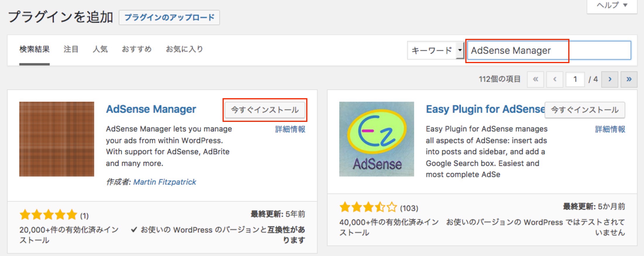Select the お気に入り tab
Screen dimensions: 644x256
(x=184, y=49)
